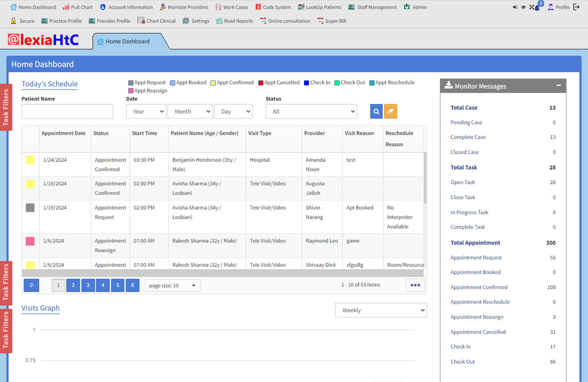Open LookUp Patients menu item
Viewport: 588px width, 382px height.
(x=320, y=7)
